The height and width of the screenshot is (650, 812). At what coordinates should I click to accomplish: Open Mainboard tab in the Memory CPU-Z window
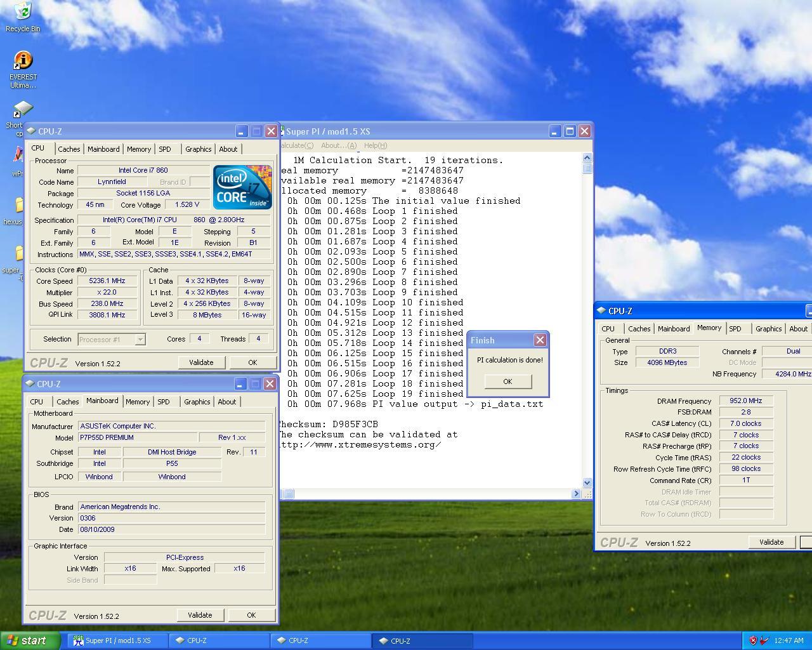[674, 329]
